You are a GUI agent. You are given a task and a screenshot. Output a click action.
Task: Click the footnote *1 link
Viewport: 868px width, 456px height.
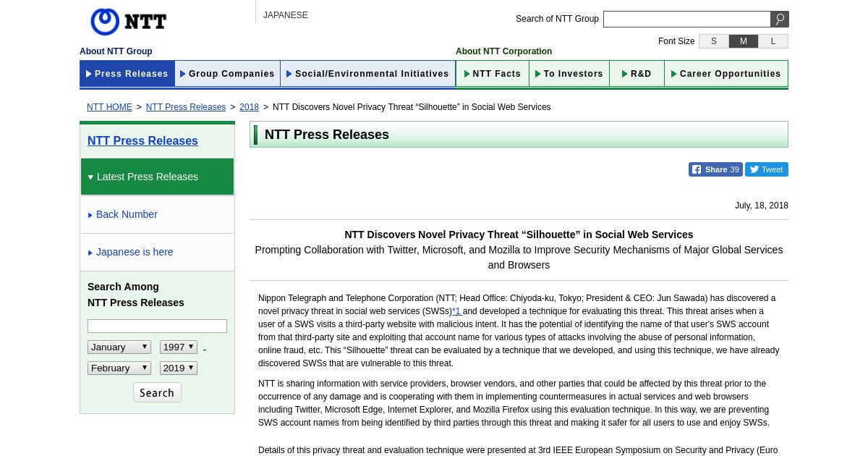(x=457, y=311)
